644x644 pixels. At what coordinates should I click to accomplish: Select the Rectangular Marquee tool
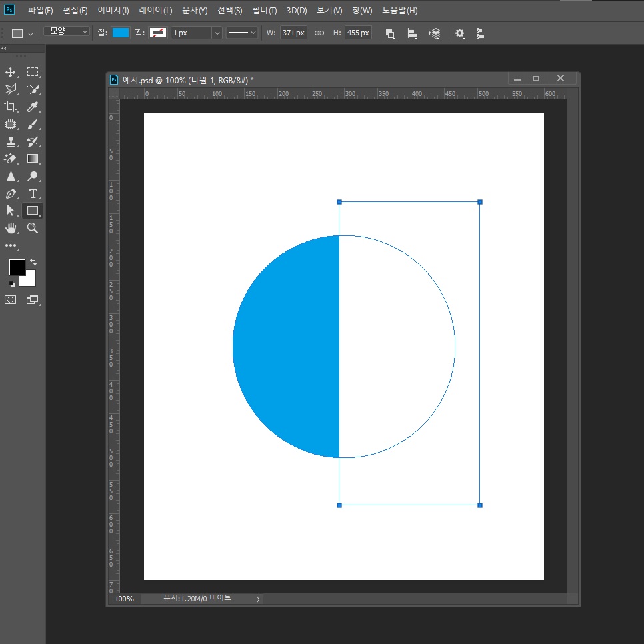[x=33, y=72]
